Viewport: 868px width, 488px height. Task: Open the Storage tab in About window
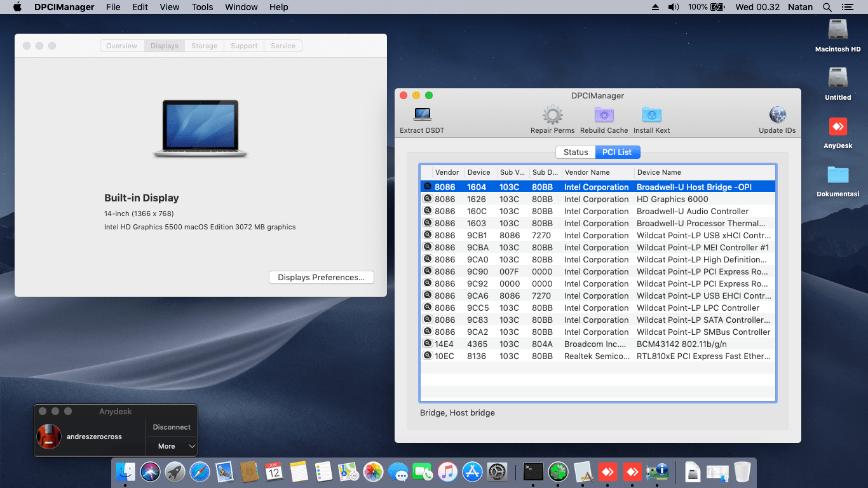(205, 46)
